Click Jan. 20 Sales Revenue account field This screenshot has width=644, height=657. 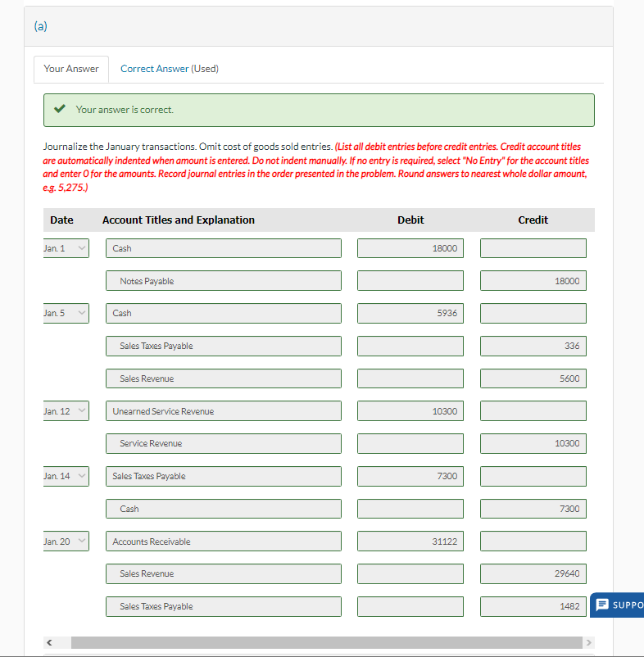[x=224, y=573]
